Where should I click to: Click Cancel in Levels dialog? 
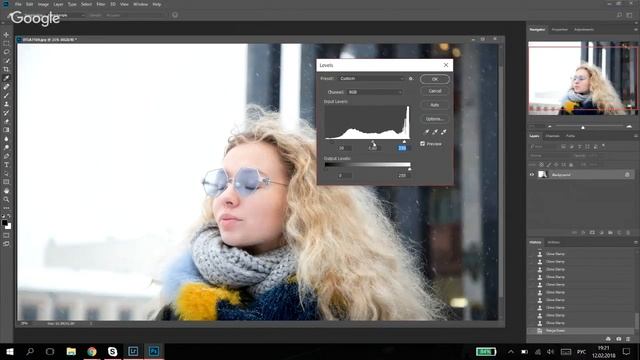pyautogui.click(x=435, y=91)
